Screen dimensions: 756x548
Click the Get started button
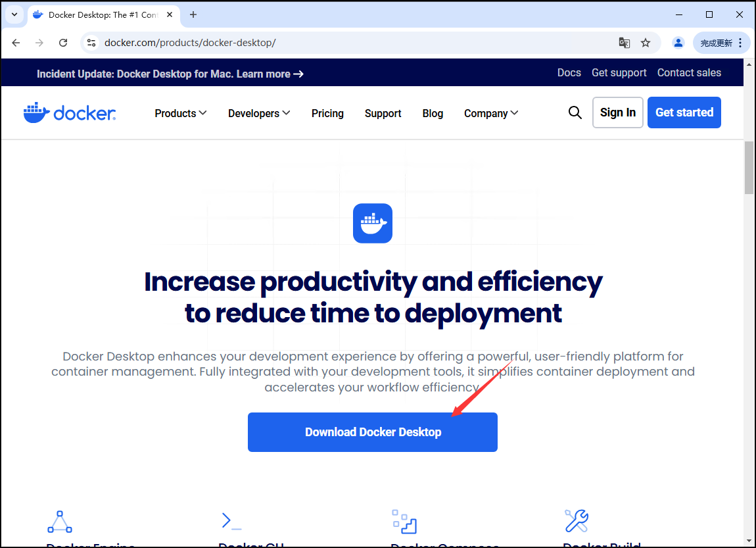684,112
